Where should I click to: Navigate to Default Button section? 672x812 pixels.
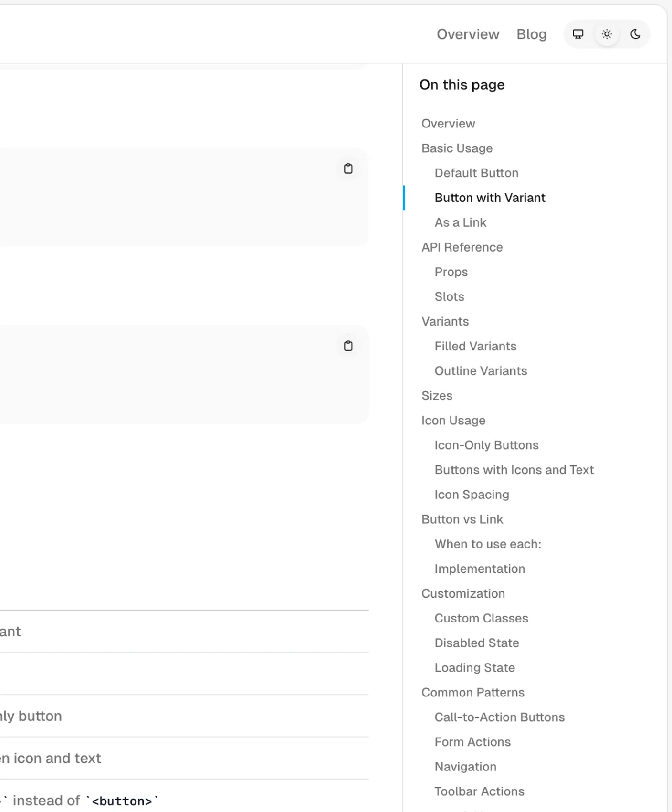(x=476, y=173)
